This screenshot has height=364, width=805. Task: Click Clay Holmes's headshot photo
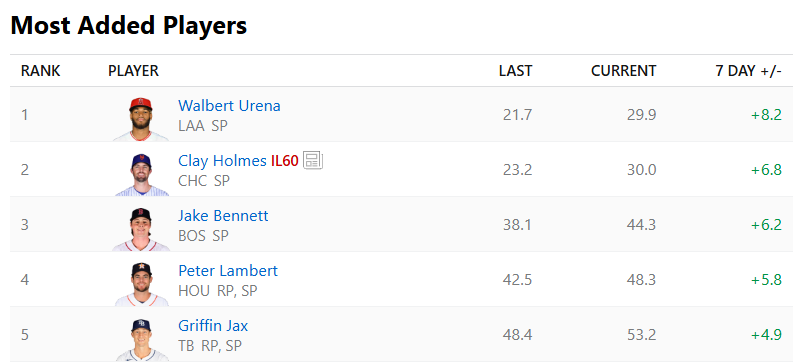(141, 174)
